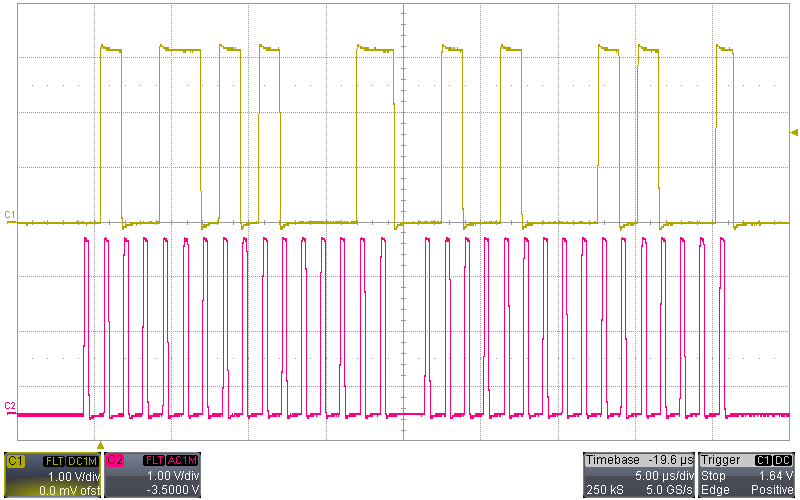The height and width of the screenshot is (500, 800).
Task: Open the Timebase descriptor title
Action: coord(612,460)
